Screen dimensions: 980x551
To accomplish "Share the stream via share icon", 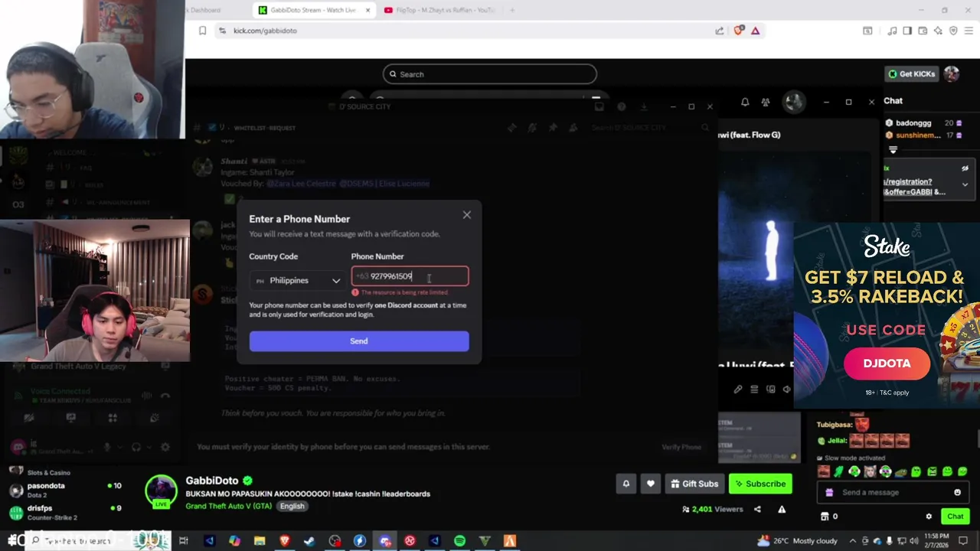I will click(757, 509).
